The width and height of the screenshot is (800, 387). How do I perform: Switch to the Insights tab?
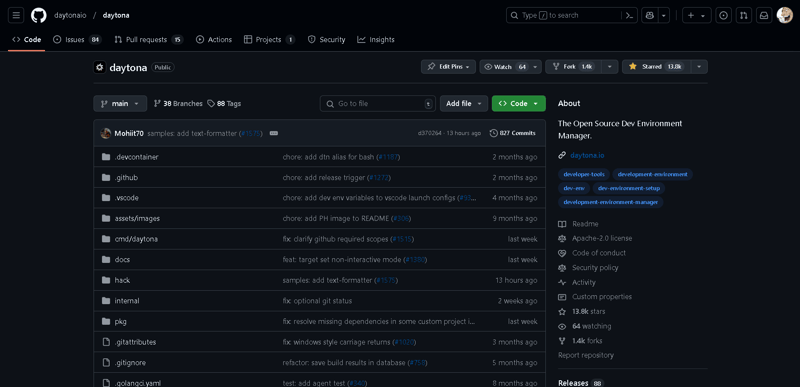click(376, 39)
